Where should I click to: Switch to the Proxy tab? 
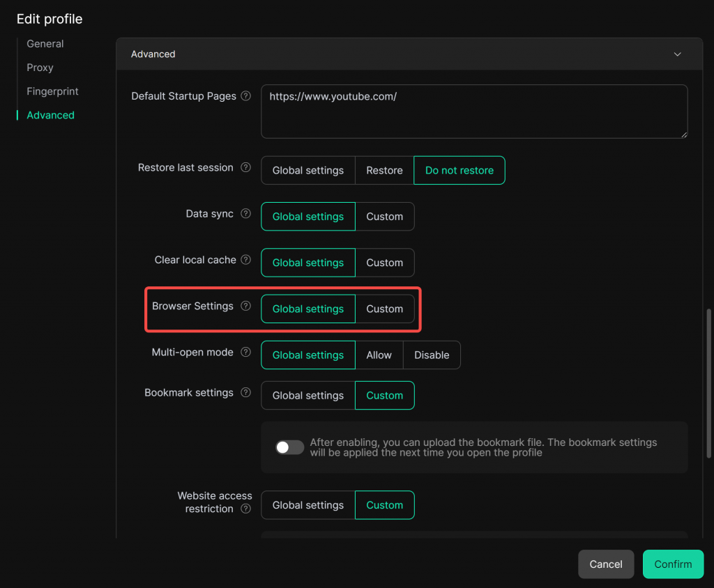[40, 68]
